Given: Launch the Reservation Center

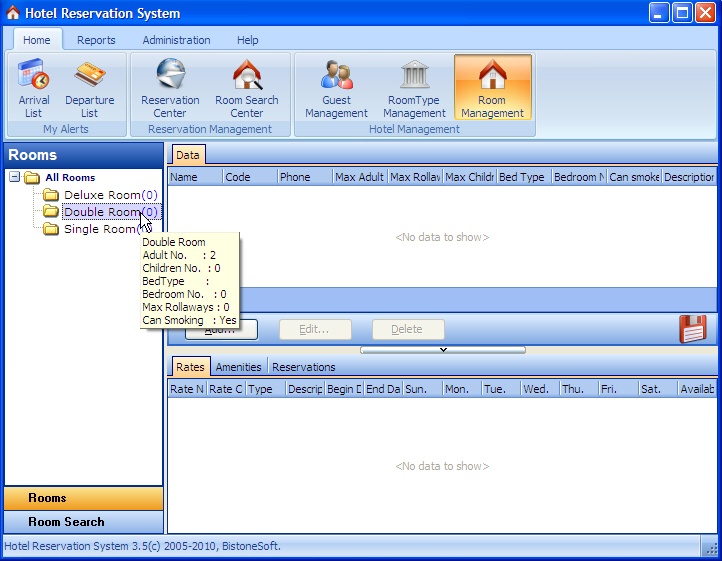Looking at the screenshot, I should click(170, 89).
